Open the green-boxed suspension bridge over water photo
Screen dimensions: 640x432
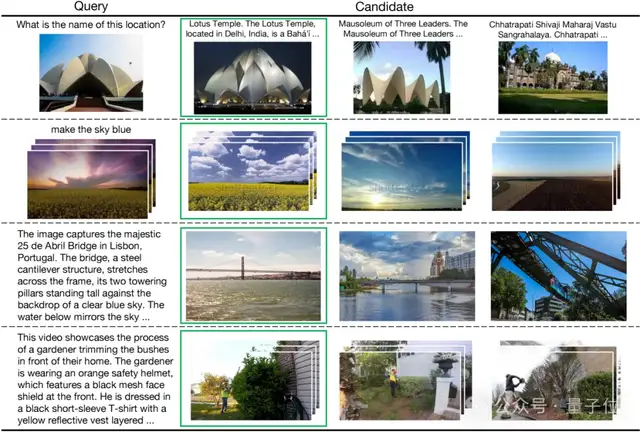coord(252,275)
